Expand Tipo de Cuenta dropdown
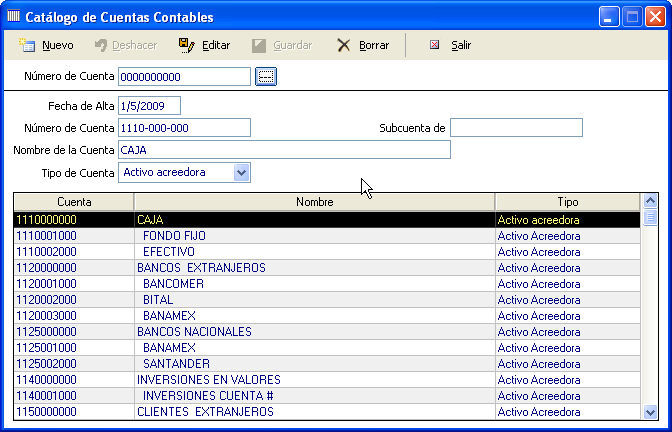672x432 pixels. pyautogui.click(x=241, y=173)
